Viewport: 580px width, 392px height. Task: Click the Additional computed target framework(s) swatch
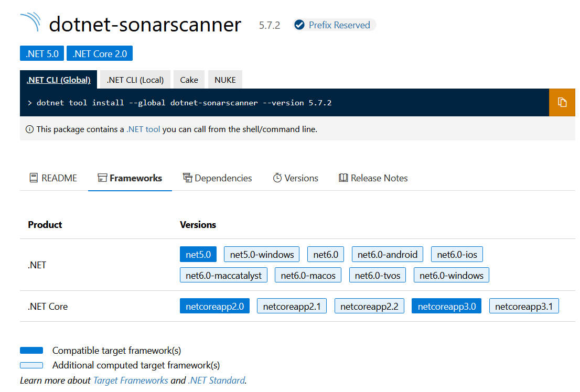pyautogui.click(x=31, y=365)
